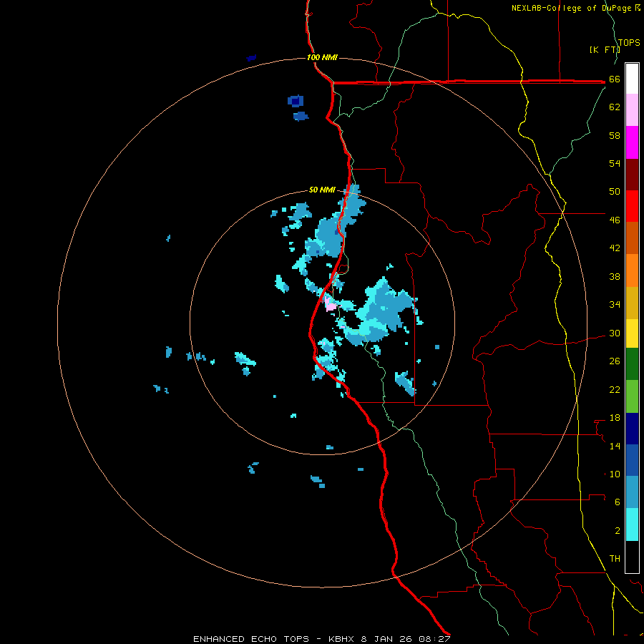Viewport: 644px width, 644px height.
Task: Click the cyan 6 kft legend swatch
Action: [632, 525]
